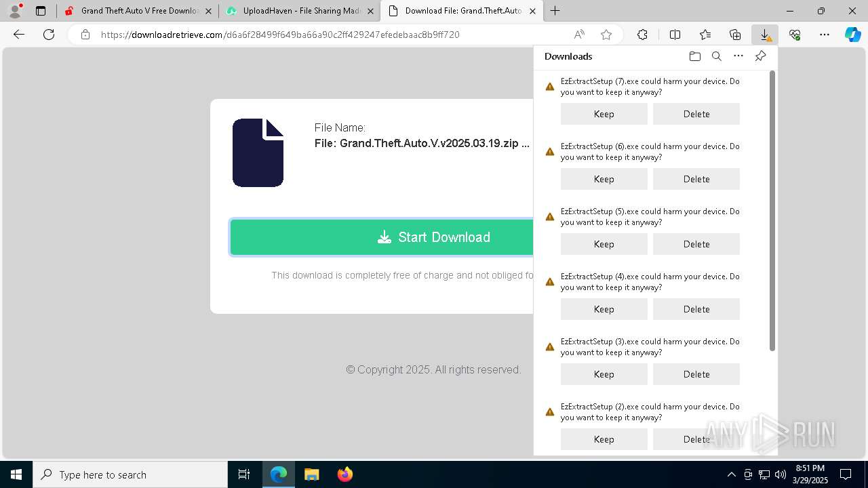Delete EzExtractSetup (5).exe
Image resolution: width=868 pixels, height=488 pixels.
coord(696,244)
